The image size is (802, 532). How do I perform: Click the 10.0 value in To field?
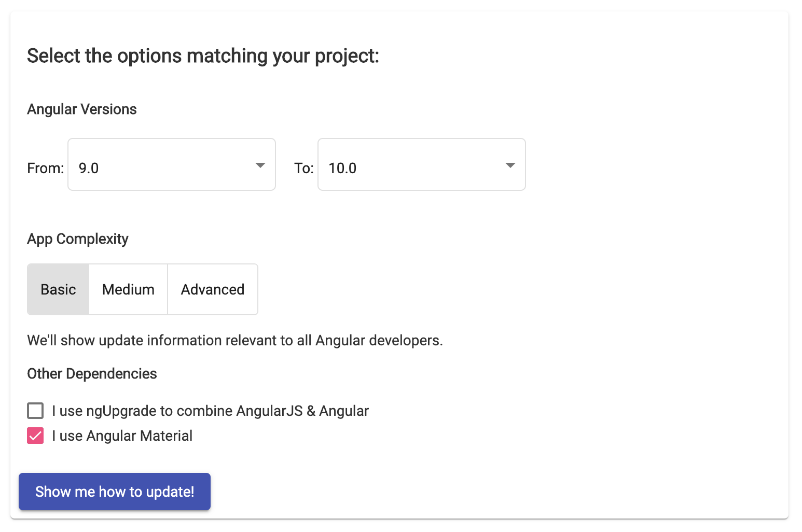pos(342,167)
